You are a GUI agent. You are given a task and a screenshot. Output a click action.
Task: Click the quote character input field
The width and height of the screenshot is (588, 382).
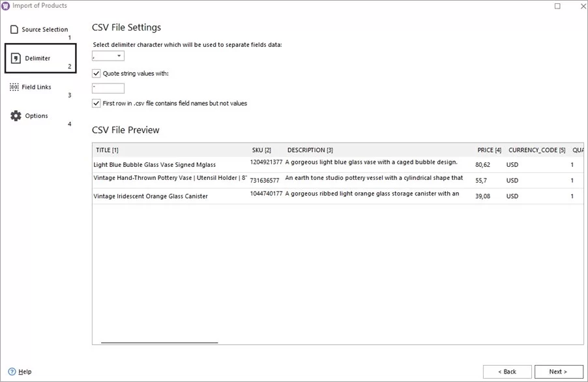[x=108, y=87]
